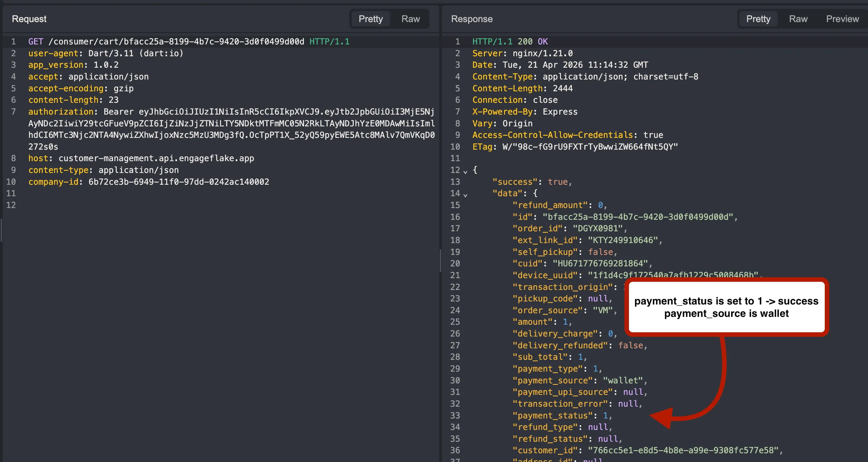The height and width of the screenshot is (462, 868).
Task: Select the company-id header value
Action: coord(178,182)
